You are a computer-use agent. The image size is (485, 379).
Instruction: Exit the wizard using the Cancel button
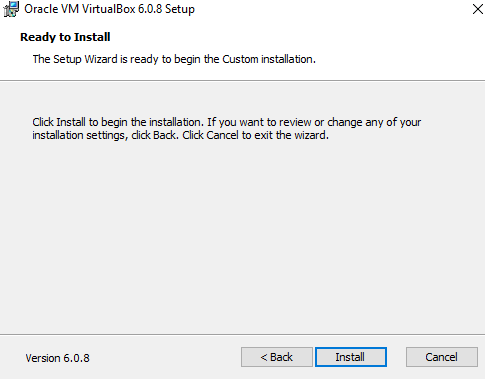pos(442,357)
